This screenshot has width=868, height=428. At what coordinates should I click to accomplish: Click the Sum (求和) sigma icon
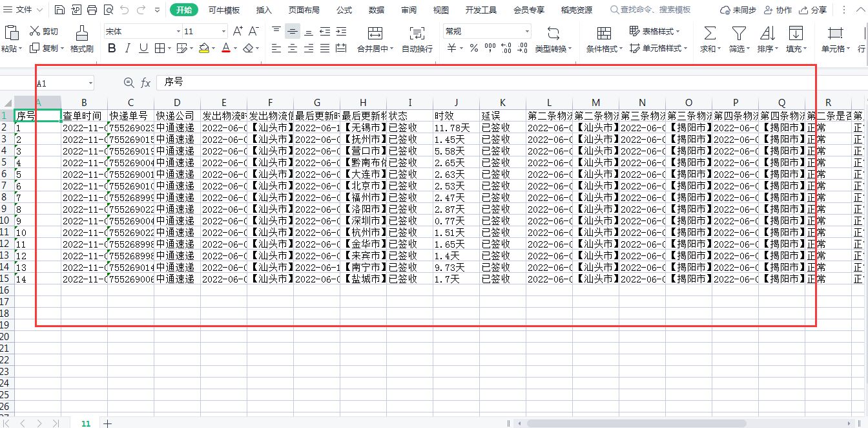[x=709, y=33]
